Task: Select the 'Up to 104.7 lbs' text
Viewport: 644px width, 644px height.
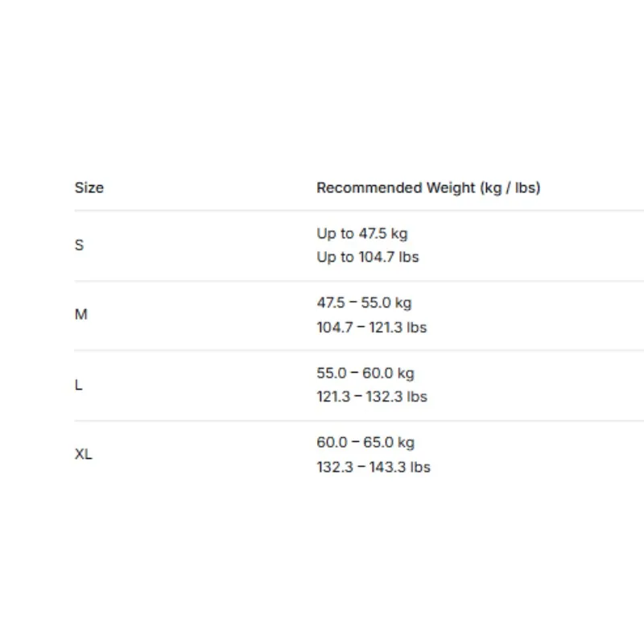Action: tap(368, 257)
